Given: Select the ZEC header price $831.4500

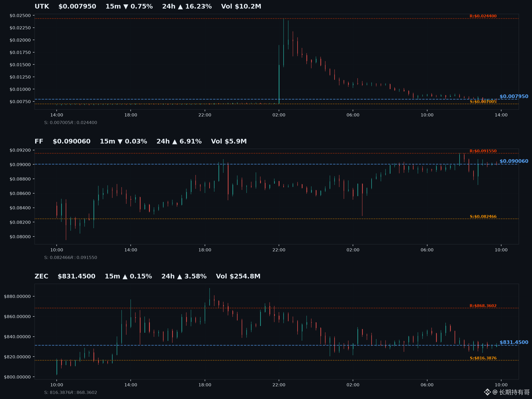Looking at the screenshot, I should pos(77,277).
